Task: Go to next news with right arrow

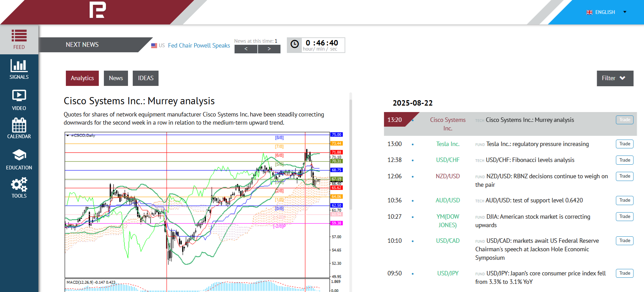Action: [x=269, y=49]
